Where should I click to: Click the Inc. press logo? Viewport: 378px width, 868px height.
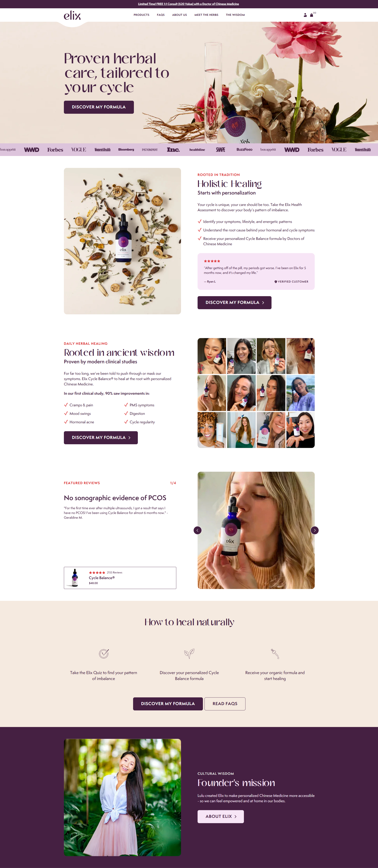173,150
